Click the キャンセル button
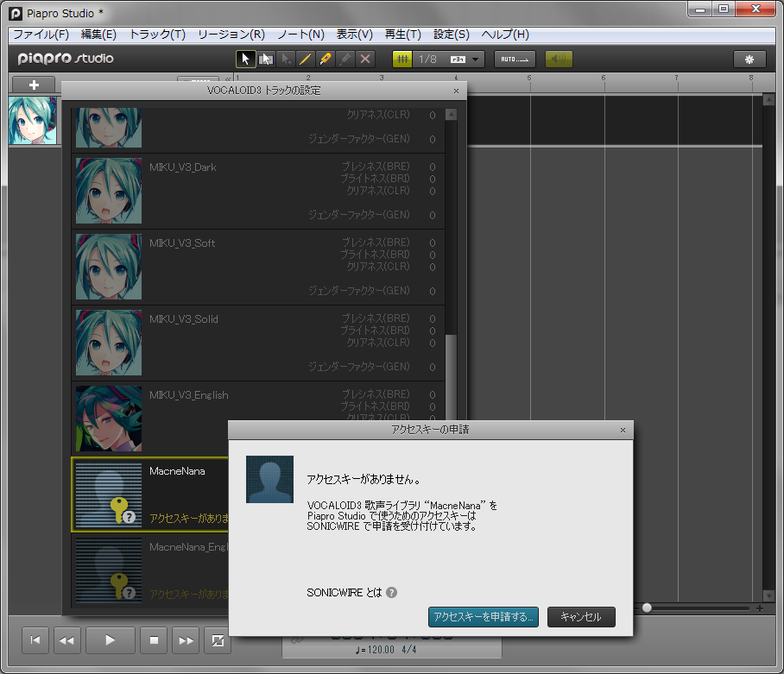 tap(581, 617)
